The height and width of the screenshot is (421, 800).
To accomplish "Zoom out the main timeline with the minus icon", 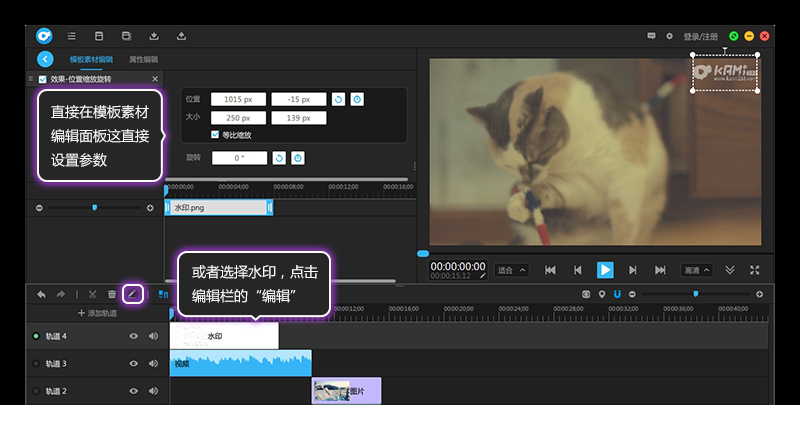I will (632, 294).
